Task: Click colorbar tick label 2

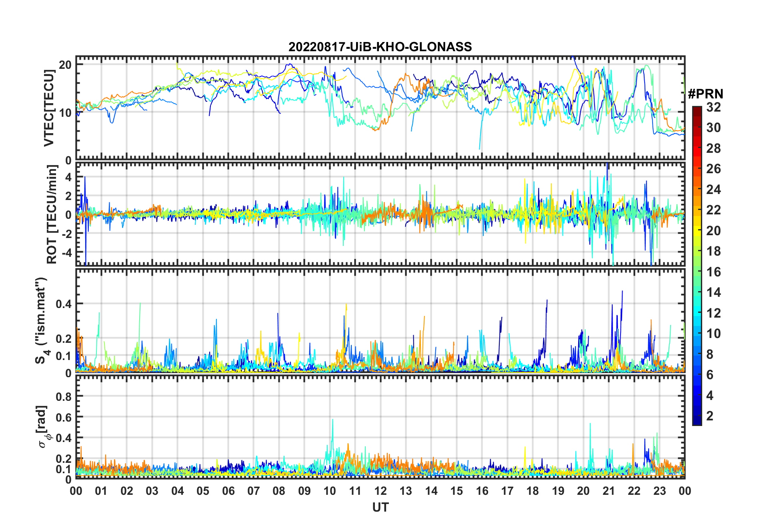Action: tap(710, 416)
